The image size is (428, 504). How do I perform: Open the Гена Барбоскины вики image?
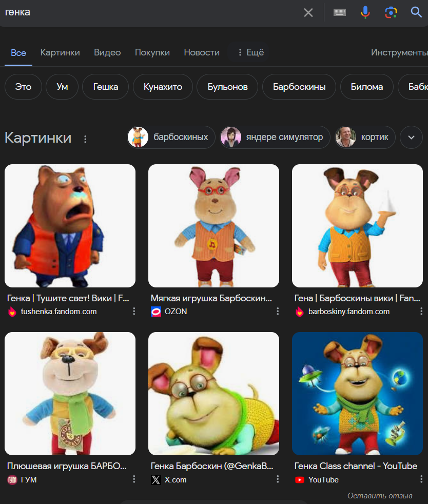357,226
